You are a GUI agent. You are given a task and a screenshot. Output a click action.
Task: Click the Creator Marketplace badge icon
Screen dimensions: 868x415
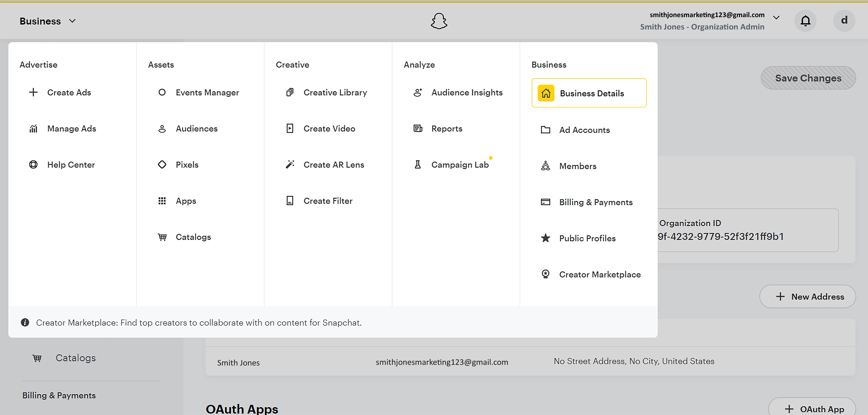546,274
